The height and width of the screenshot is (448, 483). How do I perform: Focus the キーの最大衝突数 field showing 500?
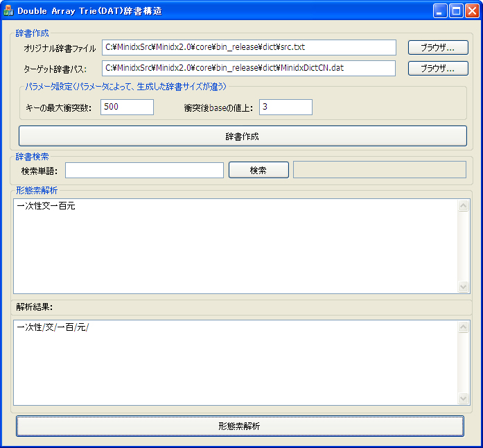[127, 107]
